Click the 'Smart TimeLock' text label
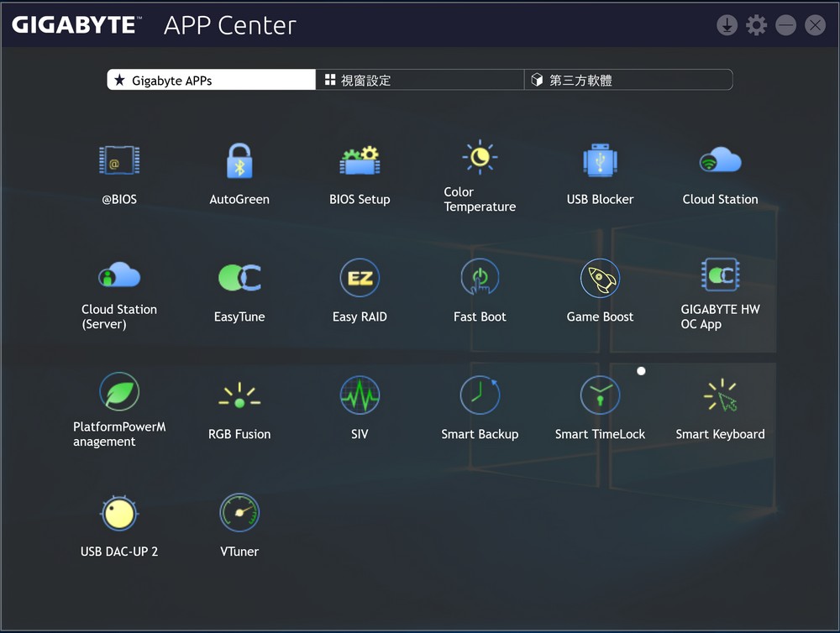840x633 pixels. pos(600,434)
